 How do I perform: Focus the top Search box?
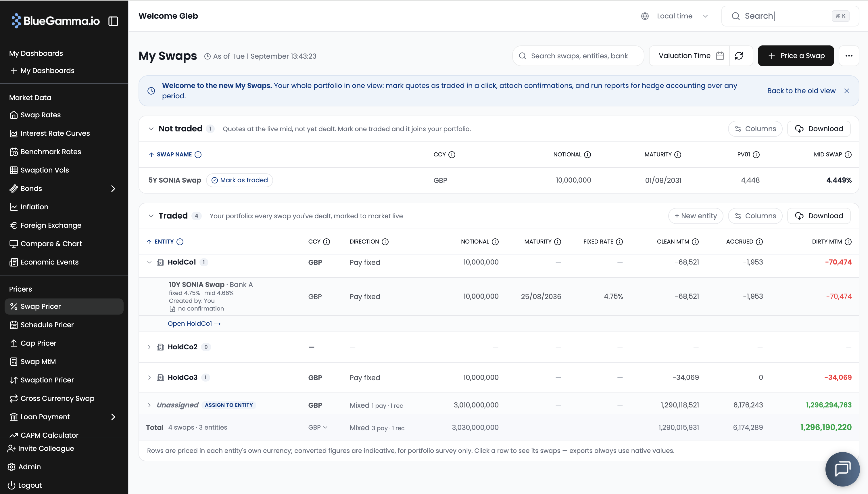[x=790, y=16]
